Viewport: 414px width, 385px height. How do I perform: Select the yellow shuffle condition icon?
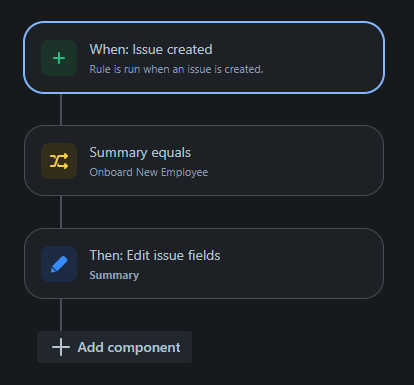(59, 161)
